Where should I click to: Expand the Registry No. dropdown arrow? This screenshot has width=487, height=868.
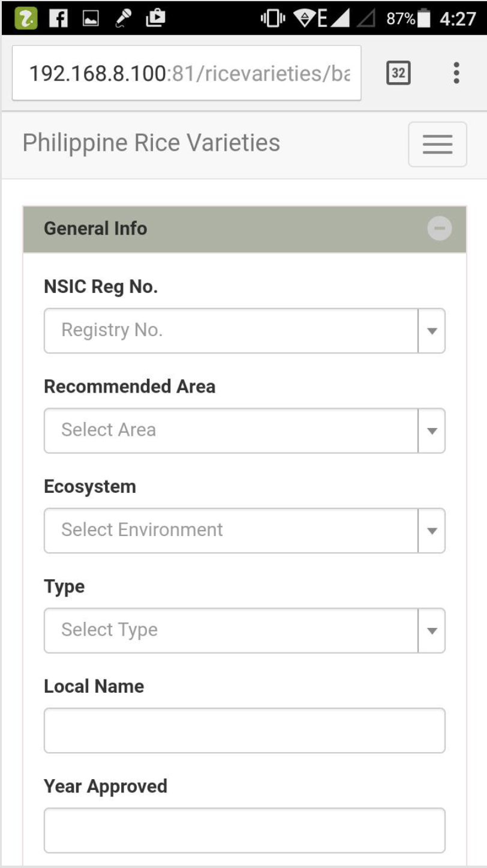coord(432,331)
